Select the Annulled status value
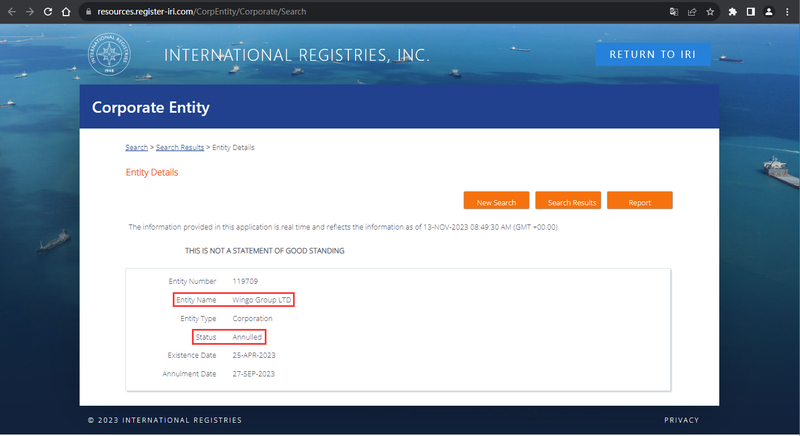 (247, 337)
